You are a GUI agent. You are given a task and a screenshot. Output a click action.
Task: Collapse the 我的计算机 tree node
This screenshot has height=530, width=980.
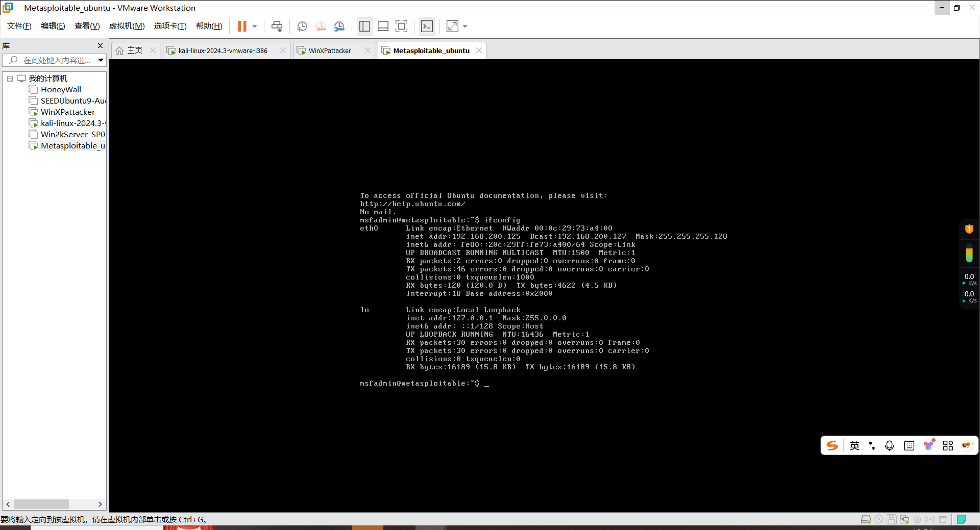(x=10, y=79)
